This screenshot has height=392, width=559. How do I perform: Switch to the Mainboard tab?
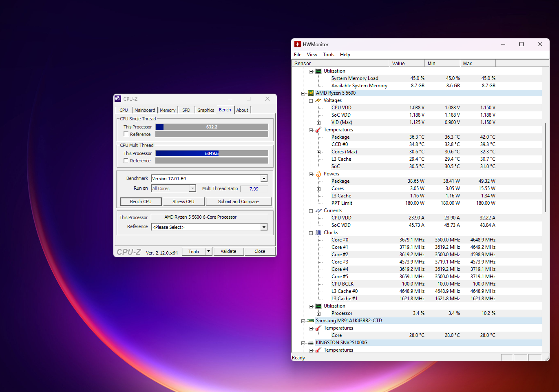[x=145, y=110]
